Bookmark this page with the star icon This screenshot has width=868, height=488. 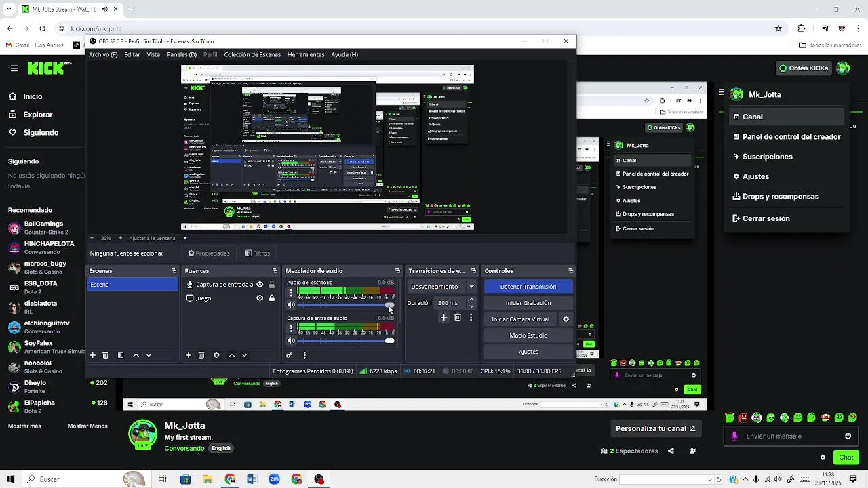(x=778, y=28)
